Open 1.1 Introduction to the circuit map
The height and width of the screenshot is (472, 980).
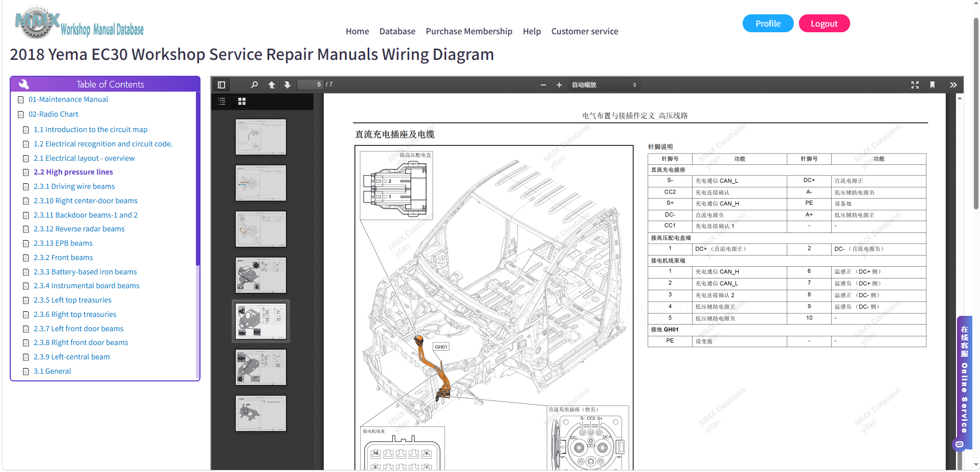click(91, 130)
